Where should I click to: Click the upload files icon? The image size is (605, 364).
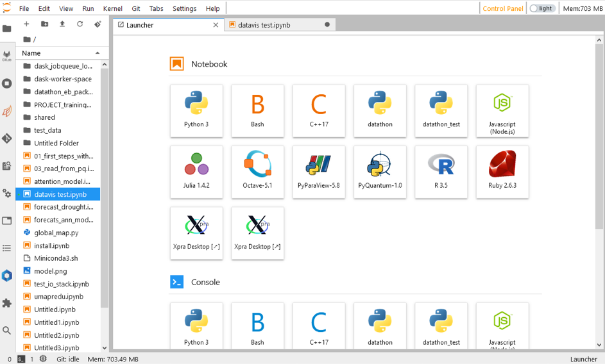62,24
